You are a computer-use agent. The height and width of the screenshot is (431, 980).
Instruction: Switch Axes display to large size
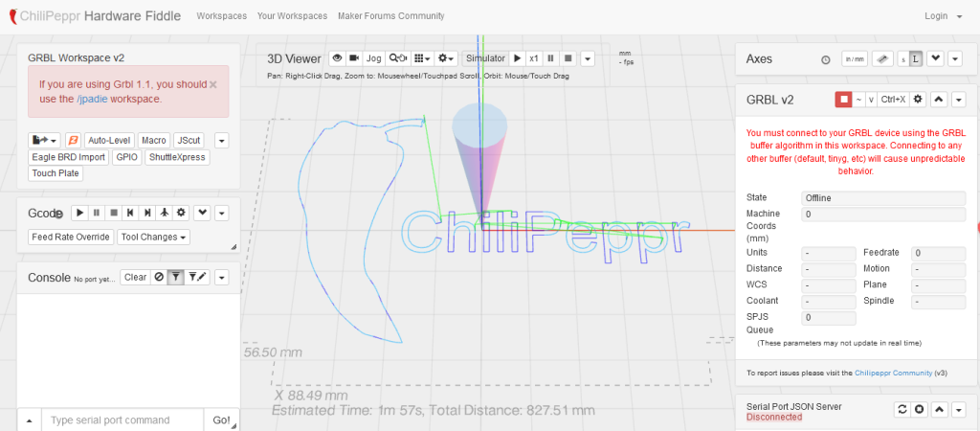coord(915,58)
